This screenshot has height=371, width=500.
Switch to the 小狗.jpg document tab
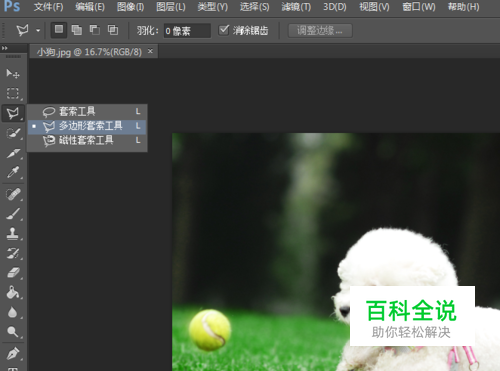pos(89,52)
